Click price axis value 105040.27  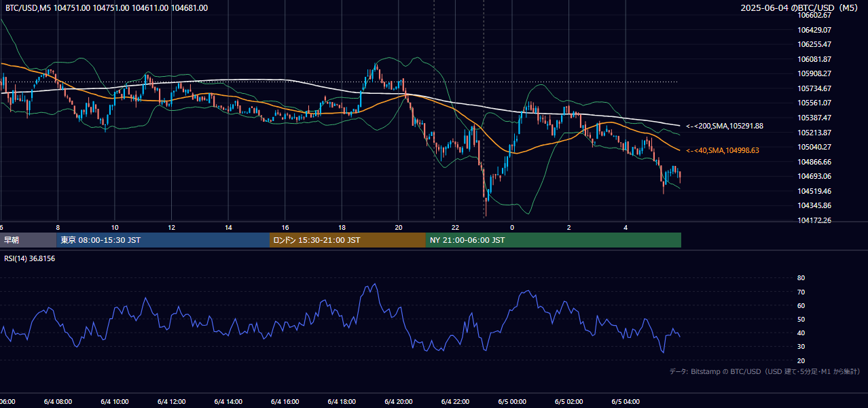tap(814, 147)
